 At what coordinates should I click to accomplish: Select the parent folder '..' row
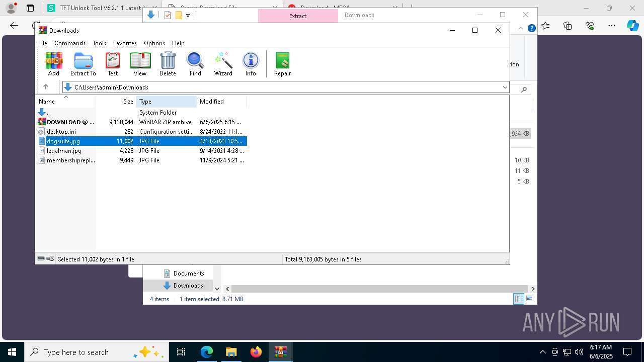coord(141,113)
